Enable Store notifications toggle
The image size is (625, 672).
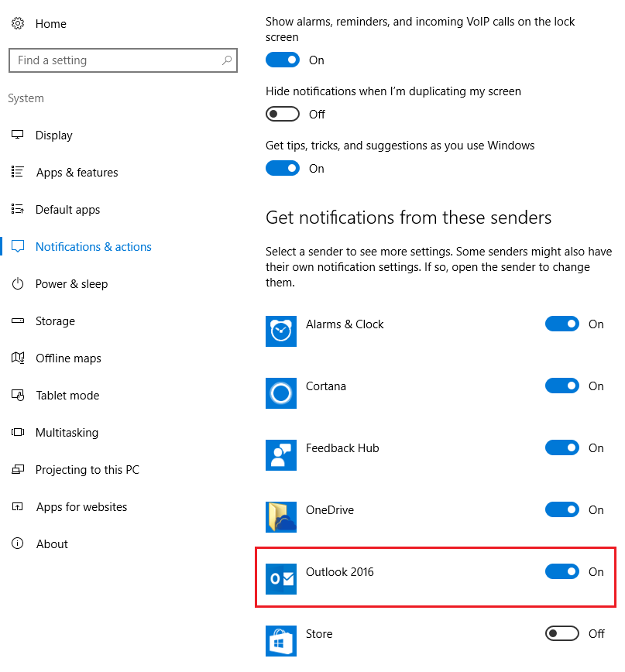pyautogui.click(x=562, y=633)
